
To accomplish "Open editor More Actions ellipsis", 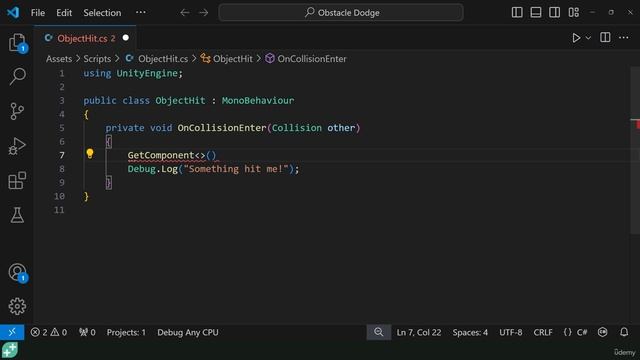I will click(x=624, y=38).
